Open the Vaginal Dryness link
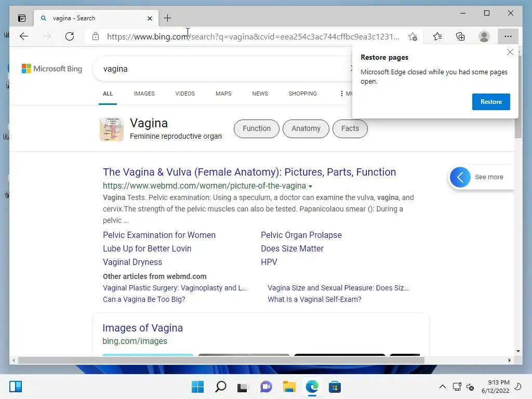 (x=132, y=262)
